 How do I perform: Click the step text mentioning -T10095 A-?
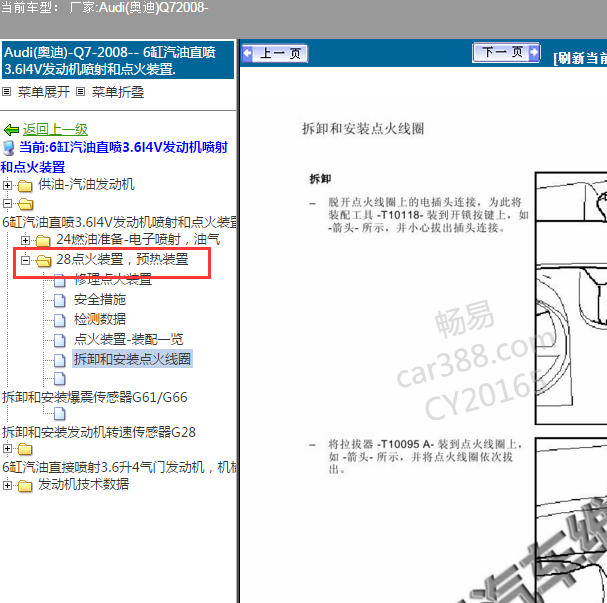coord(425,457)
